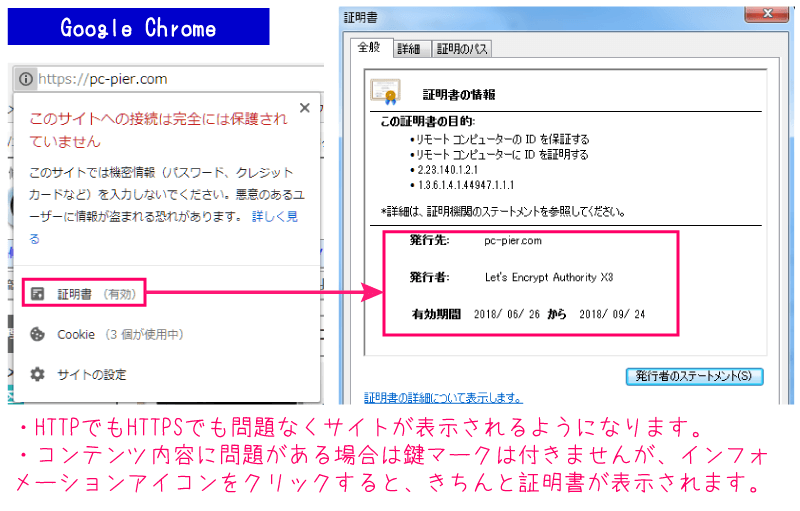Viewport: 800px width, 511px height.
Task: Click the 発行者のステートメント(S) button
Action: click(694, 376)
